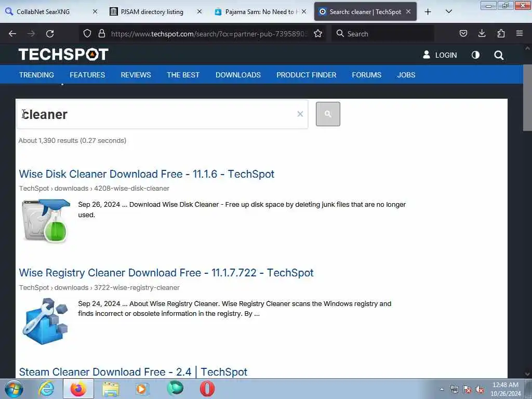The image size is (532, 399).
Task: Show hidden system tray icons
Action: click(442, 389)
